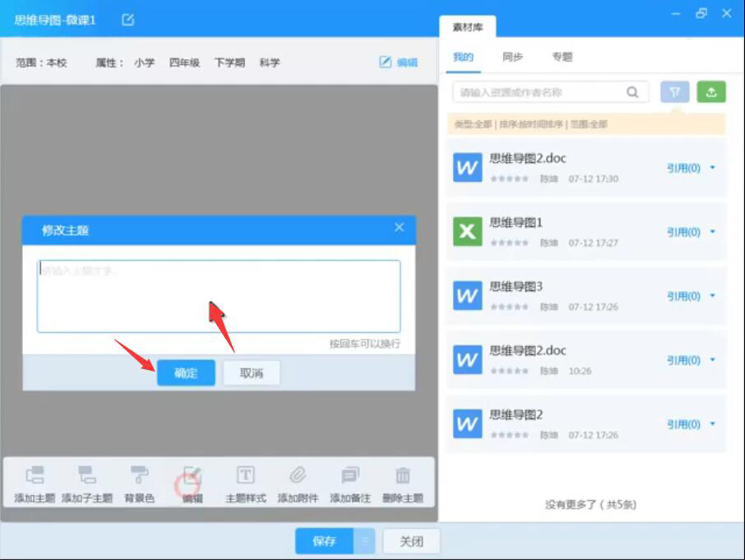
Task: Click the filter summary bar 类型:全部
Action: pyautogui.click(x=586, y=124)
